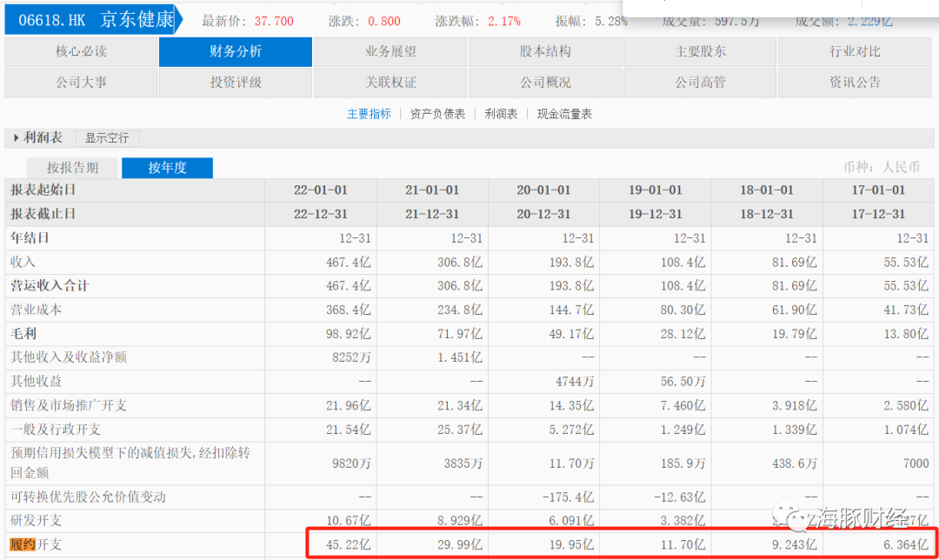
Task: Open the 业务展望 tab
Action: click(390, 51)
